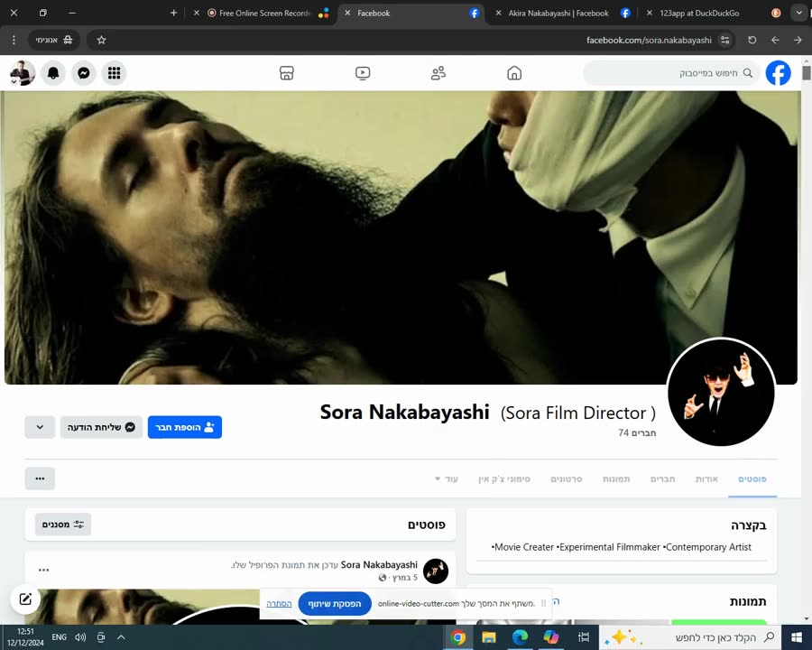
Task: View site information icon in address bar
Action: [x=725, y=40]
